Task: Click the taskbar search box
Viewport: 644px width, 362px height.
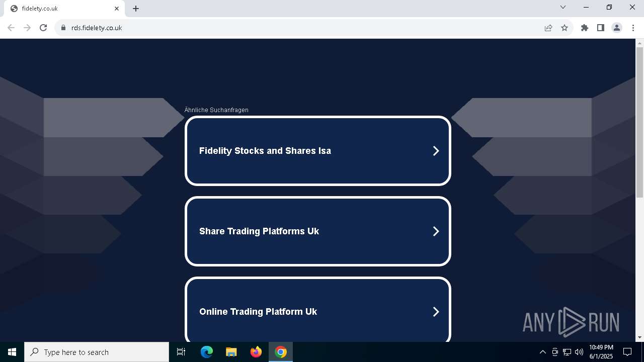Action: 97,352
